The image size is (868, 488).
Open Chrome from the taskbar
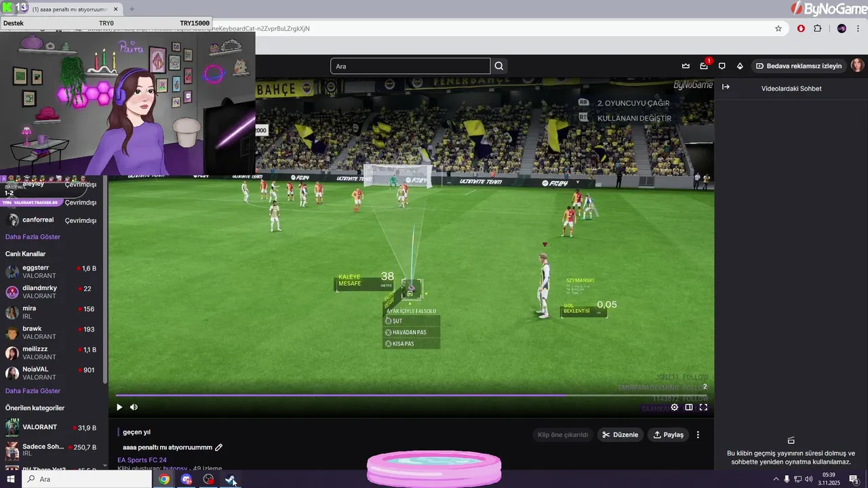tap(164, 479)
